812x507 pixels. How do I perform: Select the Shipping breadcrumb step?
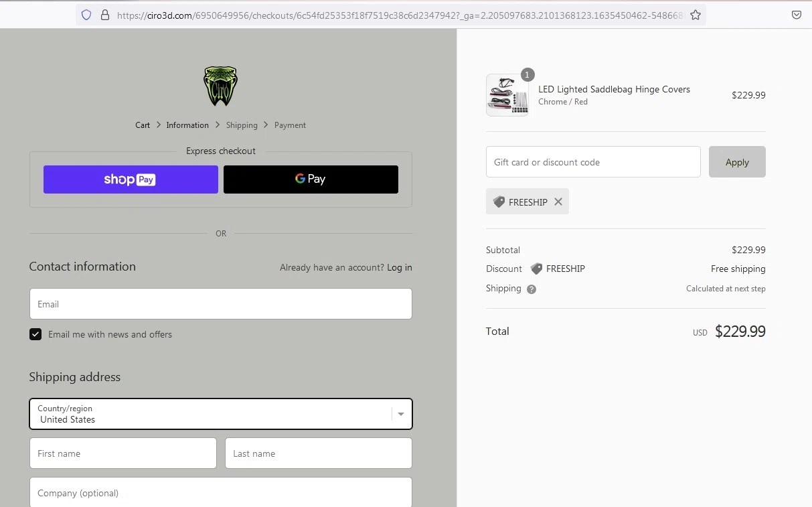242,125
